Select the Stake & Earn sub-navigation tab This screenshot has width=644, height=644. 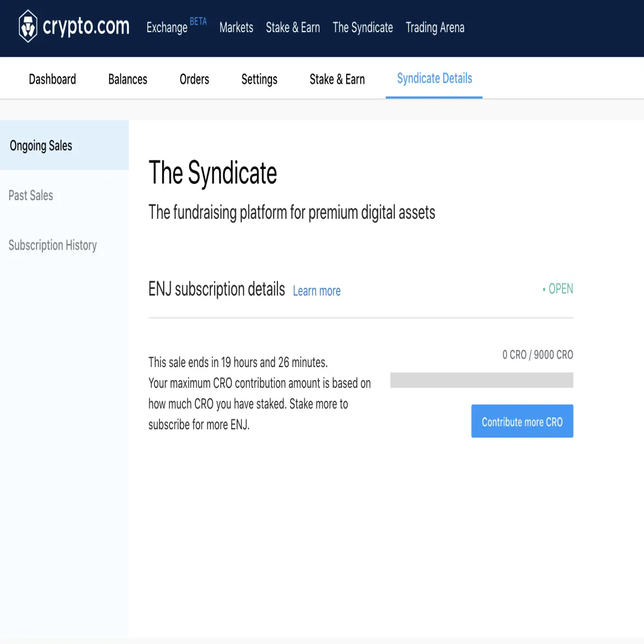coord(337,79)
